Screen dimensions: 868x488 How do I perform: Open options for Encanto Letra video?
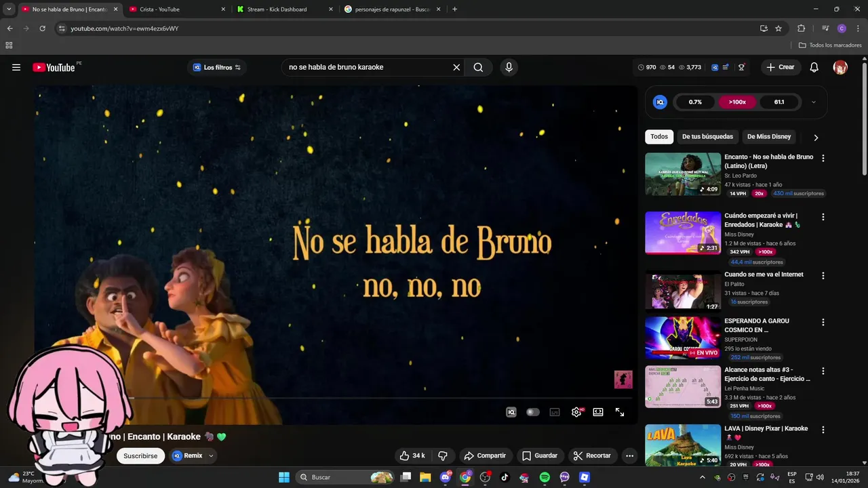[x=823, y=158]
